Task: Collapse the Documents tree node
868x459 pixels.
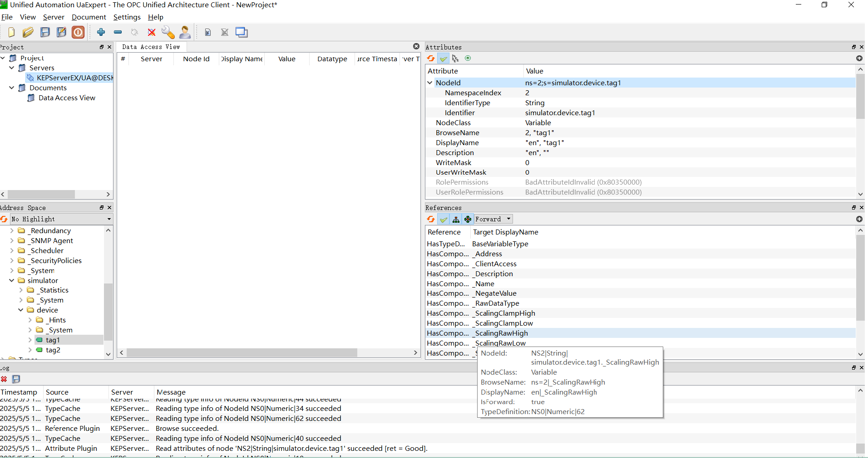Action: (x=12, y=88)
